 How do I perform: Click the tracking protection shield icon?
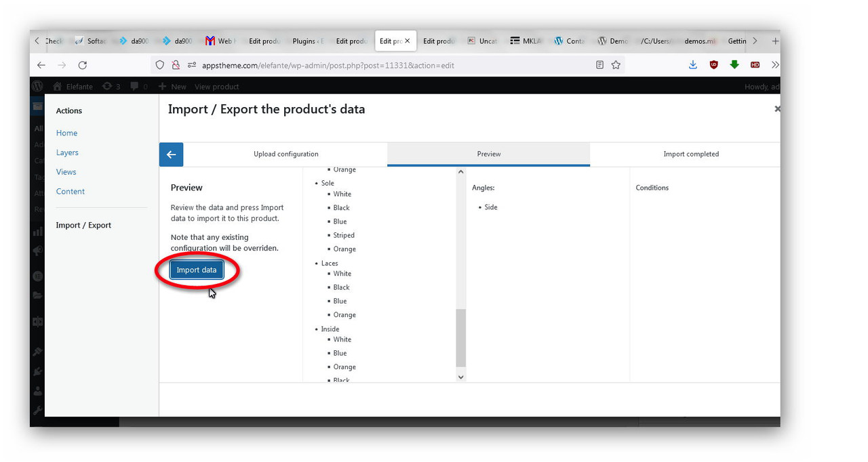pos(160,65)
